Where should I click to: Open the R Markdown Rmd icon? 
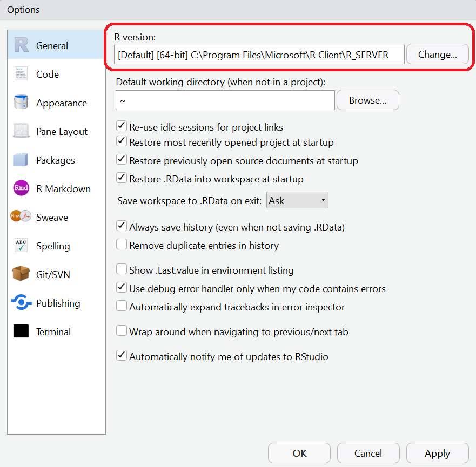click(21, 188)
